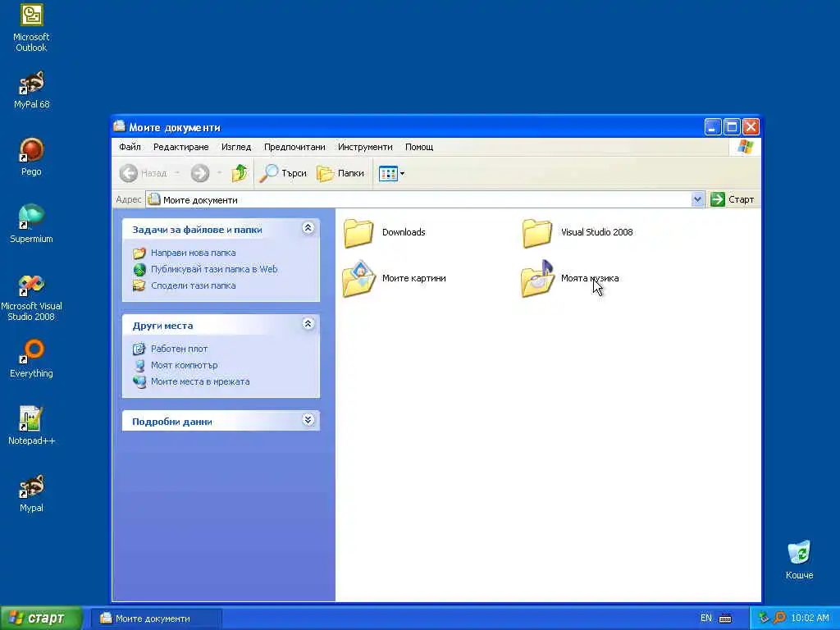Image resolution: width=840 pixels, height=630 pixels.
Task: Click the Сподели тази папка link
Action: pyautogui.click(x=194, y=285)
